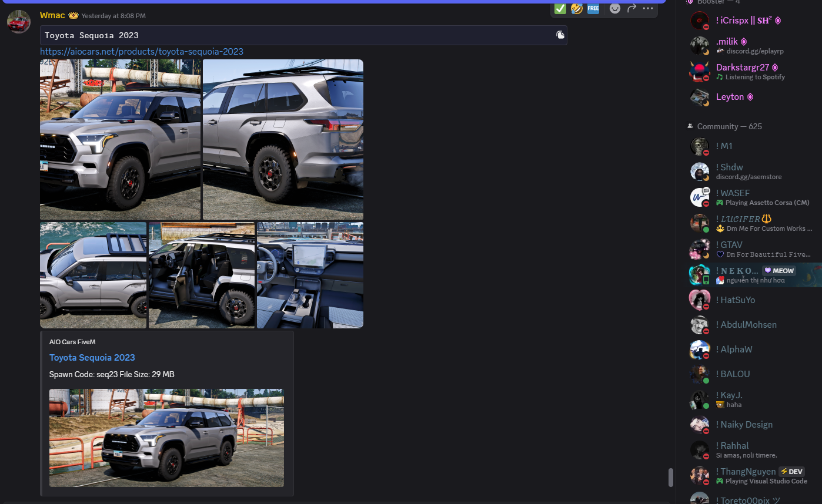Open the open-doors Sequoia image
This screenshot has width=822, height=504.
202,275
